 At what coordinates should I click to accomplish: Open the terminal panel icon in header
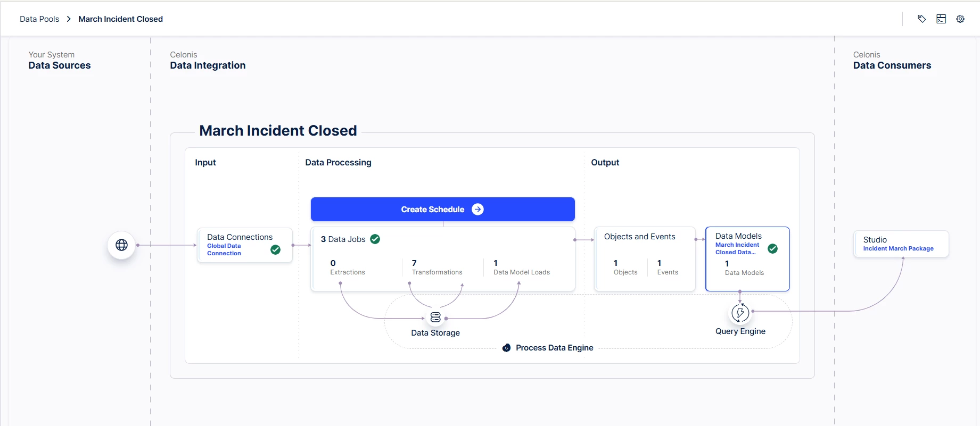[941, 19]
